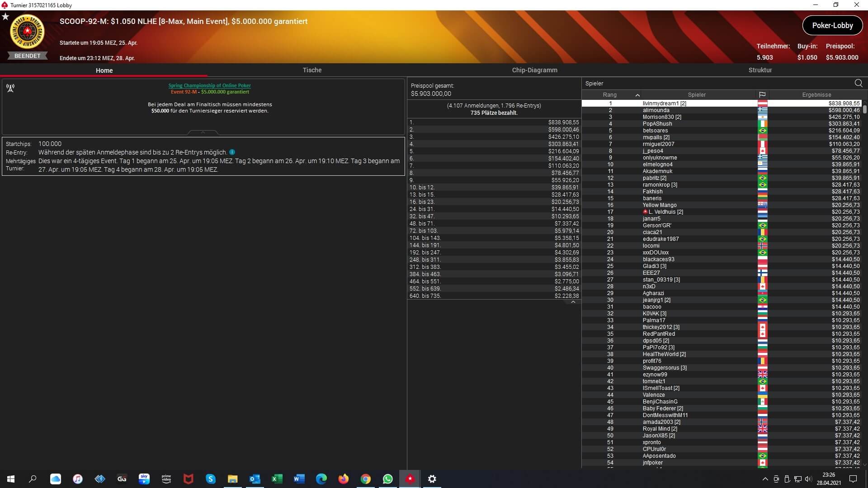Open the notification center icon
This screenshot has width=868, height=488.
point(853,479)
